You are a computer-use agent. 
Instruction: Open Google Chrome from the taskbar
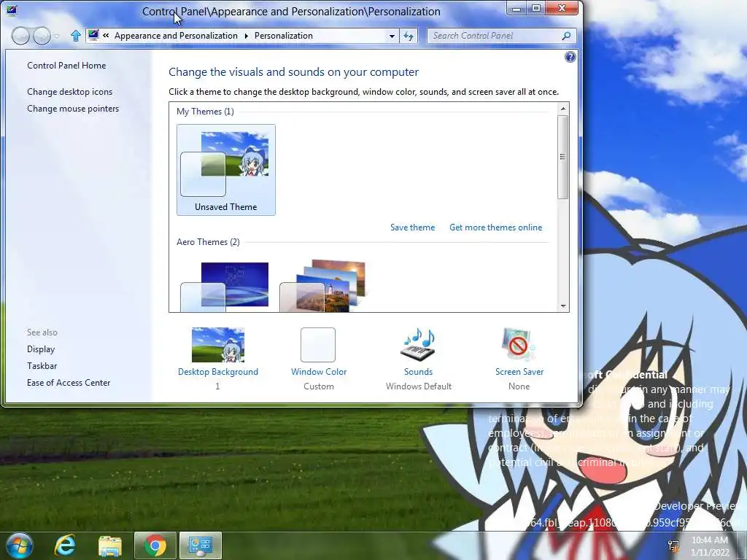tap(155, 545)
